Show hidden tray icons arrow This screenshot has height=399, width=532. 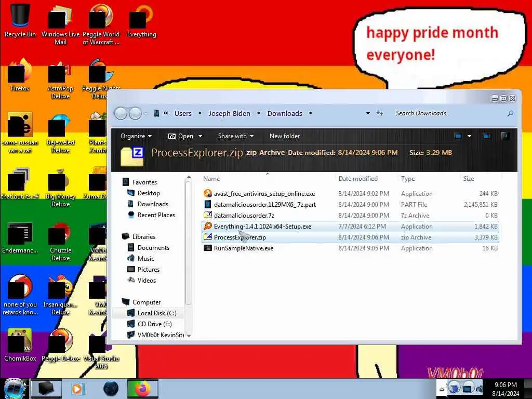tap(442, 389)
